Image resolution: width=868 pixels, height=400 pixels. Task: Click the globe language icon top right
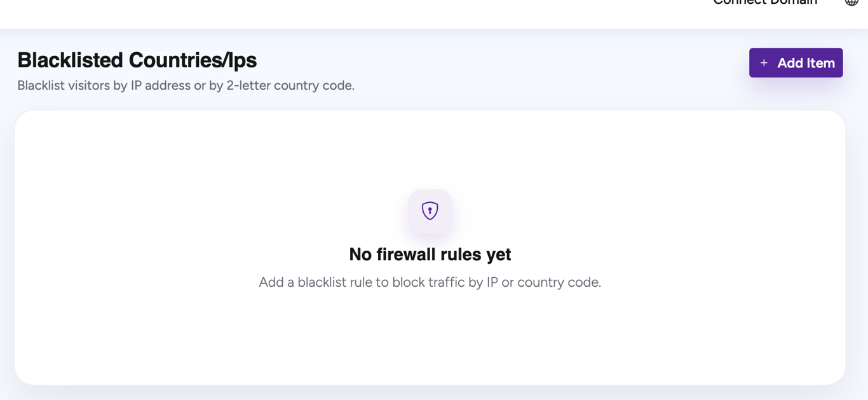coord(851,3)
